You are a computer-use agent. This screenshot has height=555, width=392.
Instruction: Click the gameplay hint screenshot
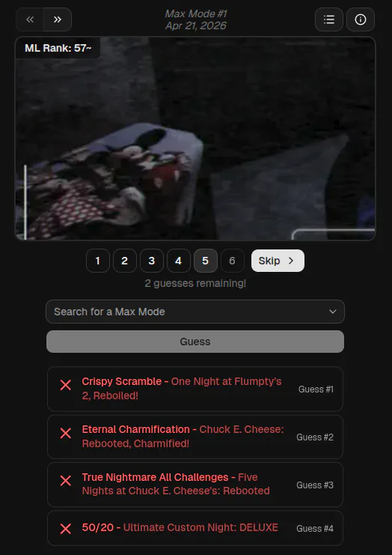point(195,139)
